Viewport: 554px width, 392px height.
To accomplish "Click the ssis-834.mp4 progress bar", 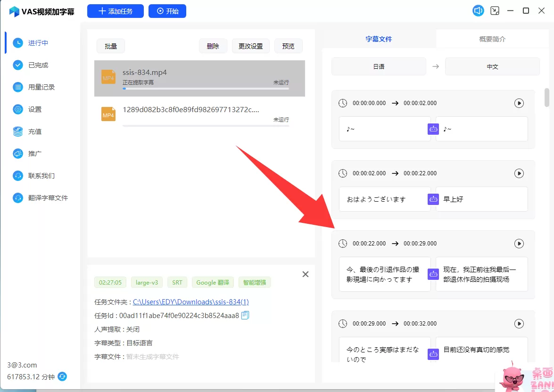I will [206, 89].
